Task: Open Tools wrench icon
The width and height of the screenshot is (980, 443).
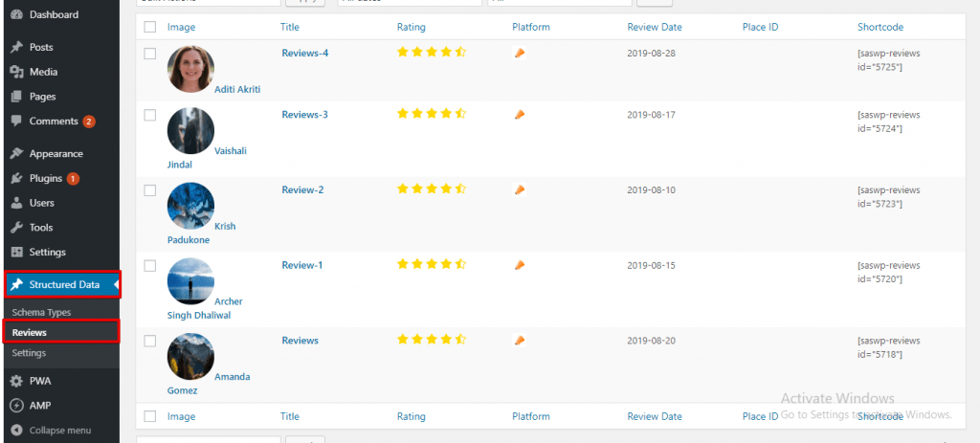Action: pos(17,228)
